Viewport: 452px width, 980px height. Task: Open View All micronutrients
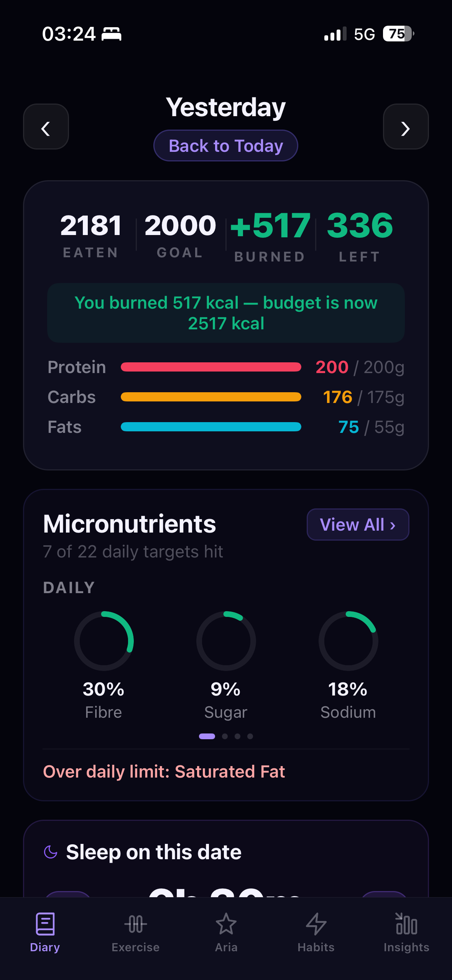click(358, 524)
